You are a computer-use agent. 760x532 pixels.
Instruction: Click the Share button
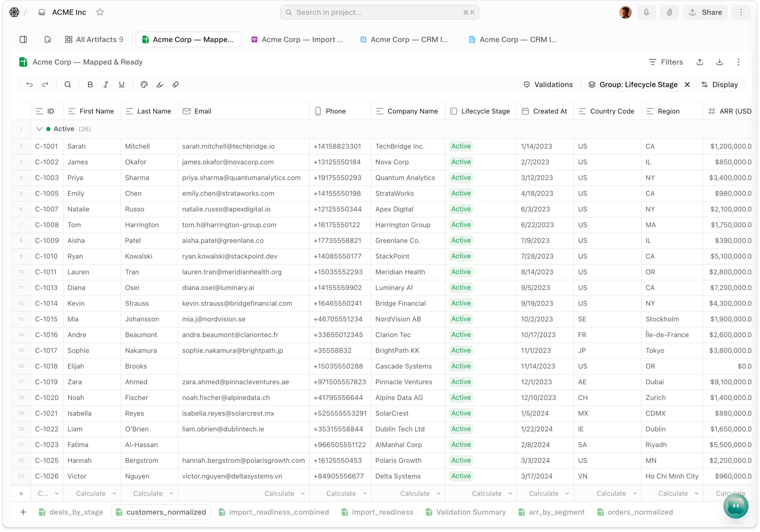(x=705, y=13)
